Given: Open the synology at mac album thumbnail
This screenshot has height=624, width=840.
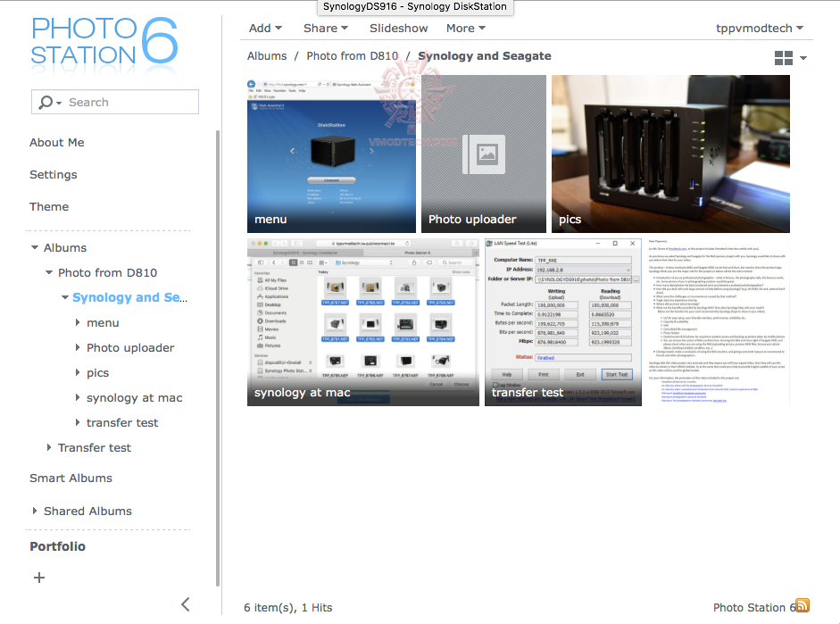Looking at the screenshot, I should (x=362, y=322).
